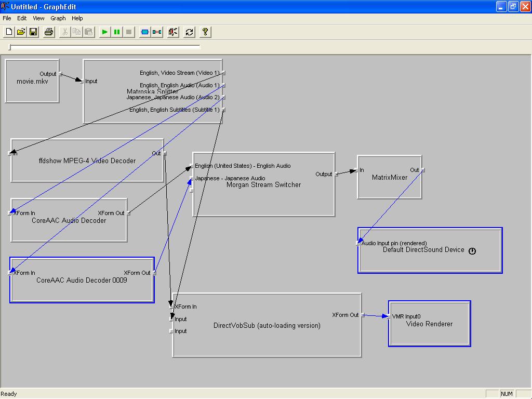Stop the graph playback

tap(129, 32)
